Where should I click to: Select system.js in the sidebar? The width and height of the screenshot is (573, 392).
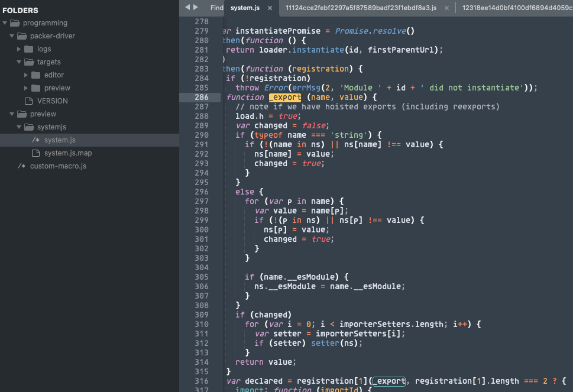(x=89, y=140)
